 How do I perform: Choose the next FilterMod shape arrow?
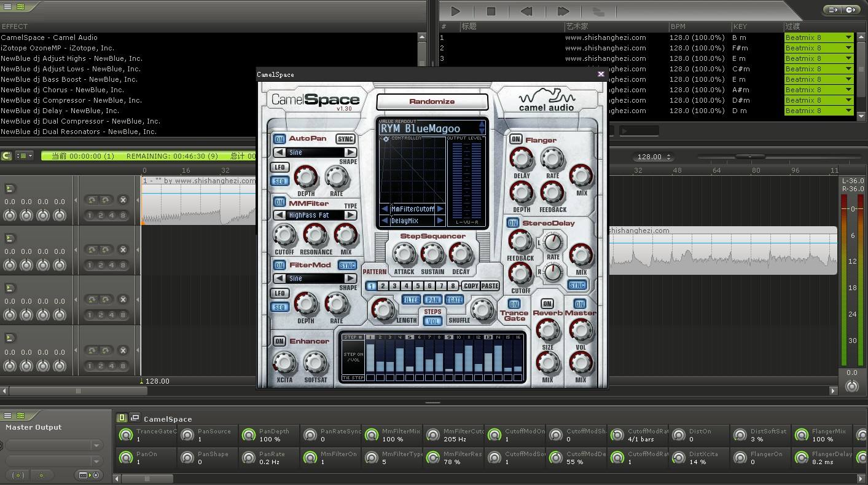tap(350, 278)
